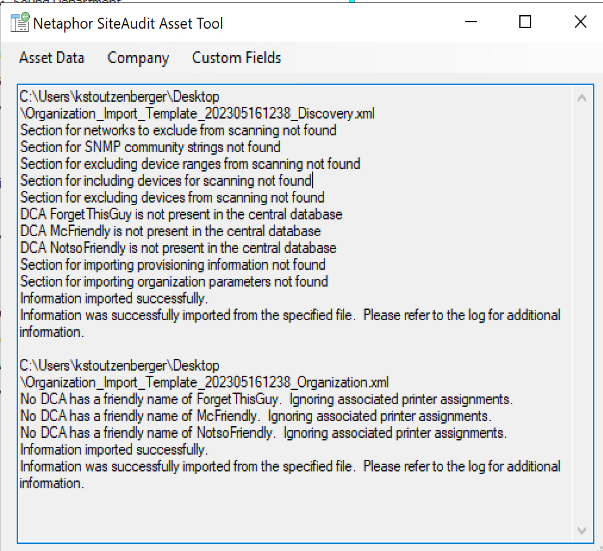Viewport: 603px width, 551px height.
Task: Click the log's vertical scrollbar track
Action: point(583,300)
